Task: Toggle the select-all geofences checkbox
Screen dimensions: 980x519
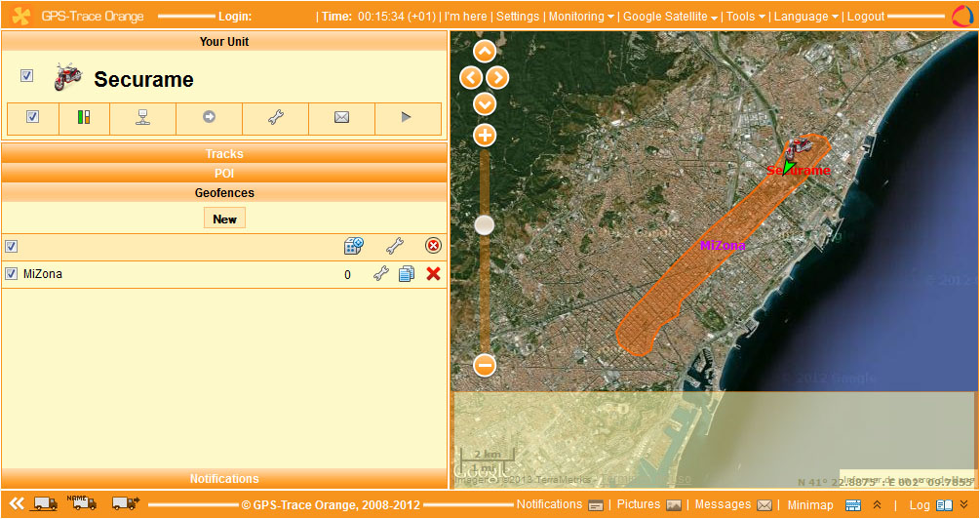Action: pos(12,247)
